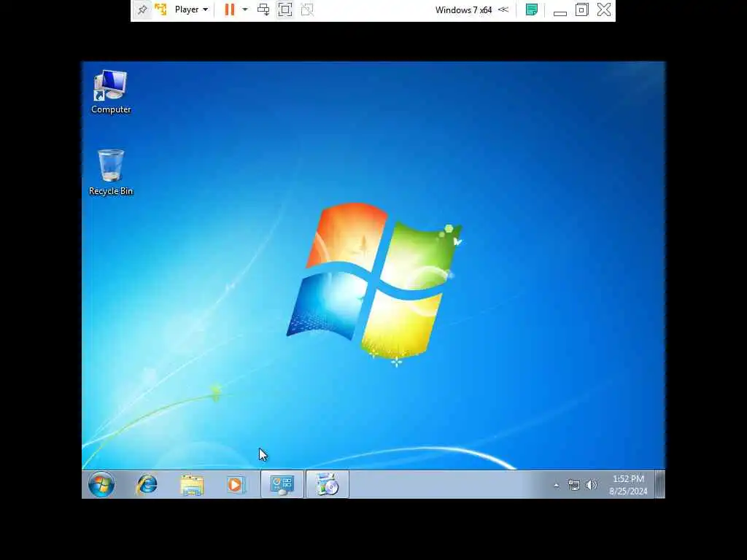Launch Windows Media Player from taskbar

coord(236,485)
